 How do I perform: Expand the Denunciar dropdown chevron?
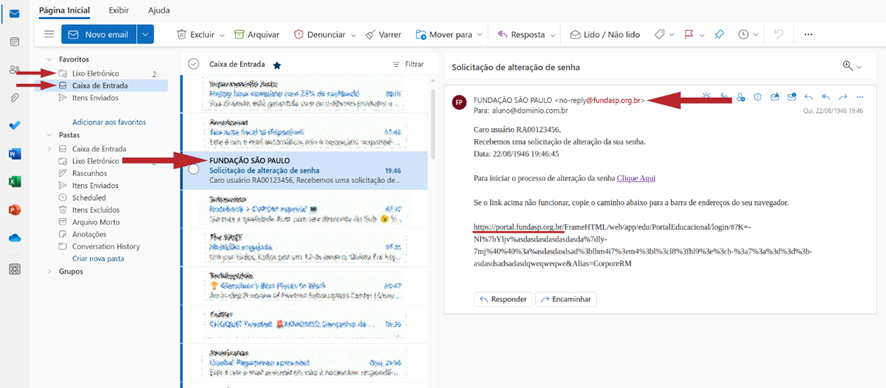353,35
